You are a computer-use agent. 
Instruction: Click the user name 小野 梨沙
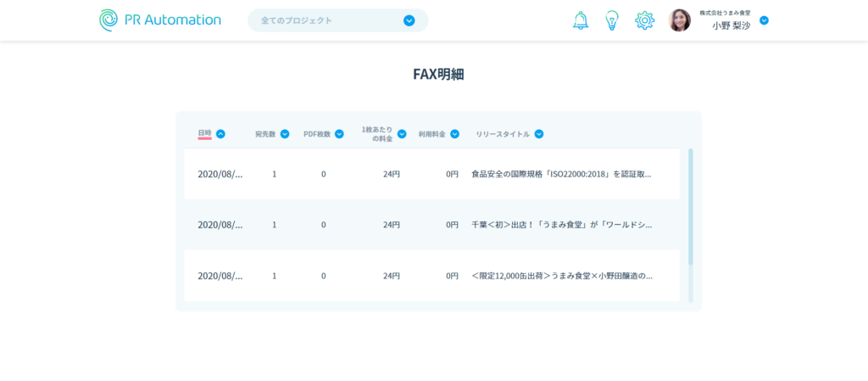point(731,25)
